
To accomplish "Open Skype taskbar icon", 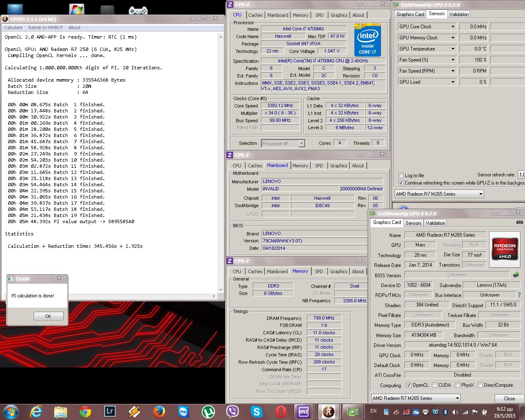I will click(x=257, y=411).
